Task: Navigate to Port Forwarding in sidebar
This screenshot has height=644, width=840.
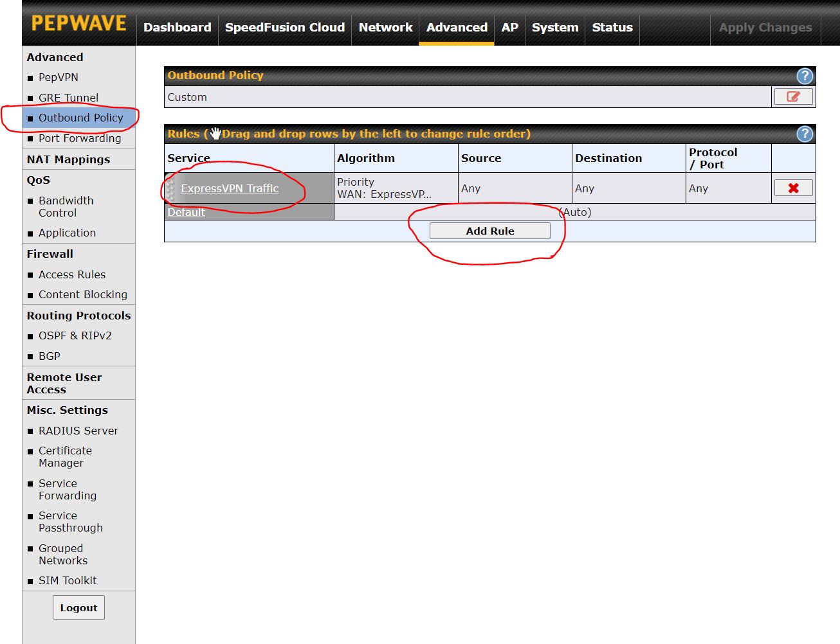Action: click(79, 138)
